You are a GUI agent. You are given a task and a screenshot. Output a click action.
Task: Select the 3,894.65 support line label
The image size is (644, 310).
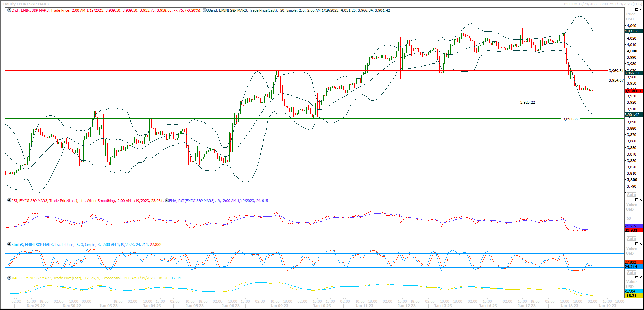coord(570,119)
